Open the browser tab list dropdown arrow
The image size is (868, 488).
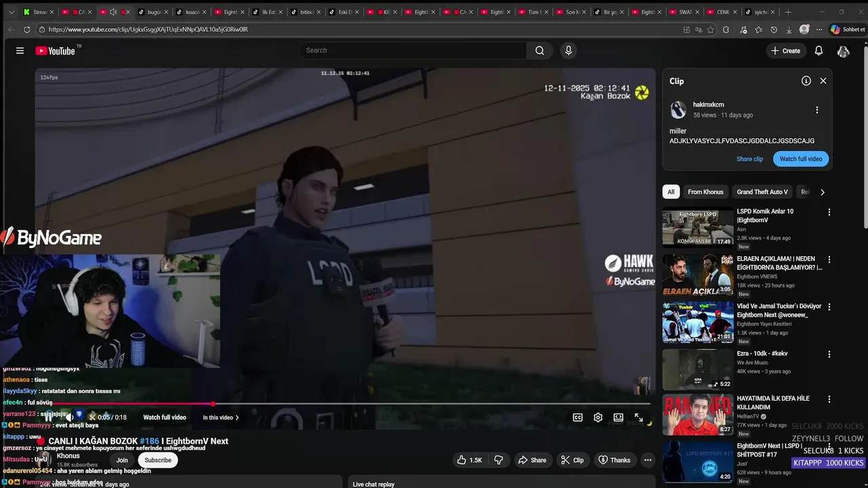coord(11,12)
